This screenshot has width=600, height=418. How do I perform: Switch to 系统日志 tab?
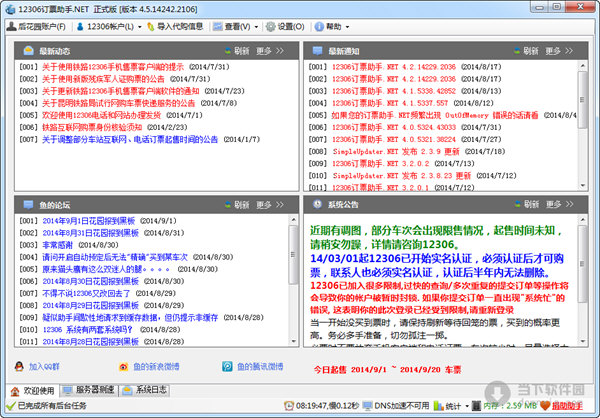coord(145,390)
